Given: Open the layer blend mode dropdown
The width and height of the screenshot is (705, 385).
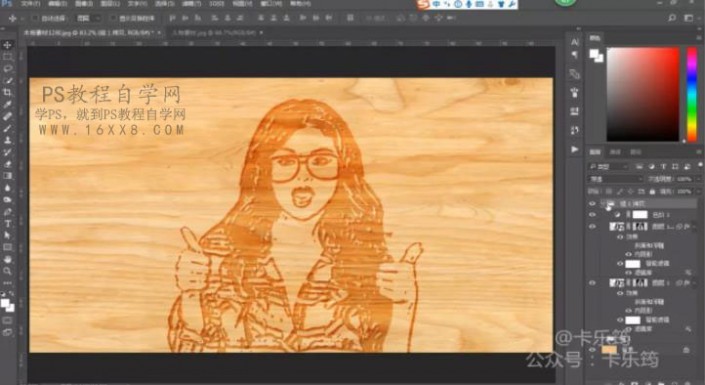Looking at the screenshot, I should tap(616, 179).
